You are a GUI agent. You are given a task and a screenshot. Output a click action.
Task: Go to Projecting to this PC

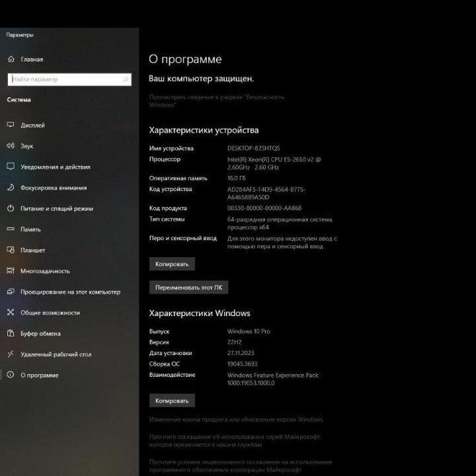click(x=69, y=292)
